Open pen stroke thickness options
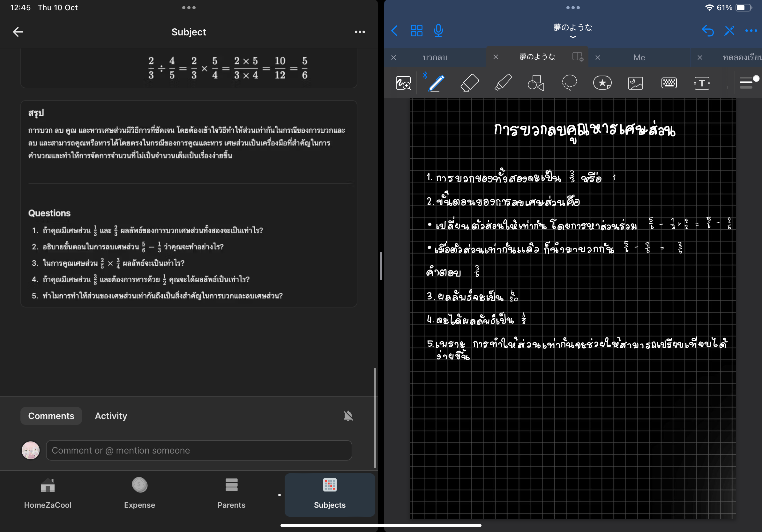The image size is (762, 532). click(x=747, y=83)
